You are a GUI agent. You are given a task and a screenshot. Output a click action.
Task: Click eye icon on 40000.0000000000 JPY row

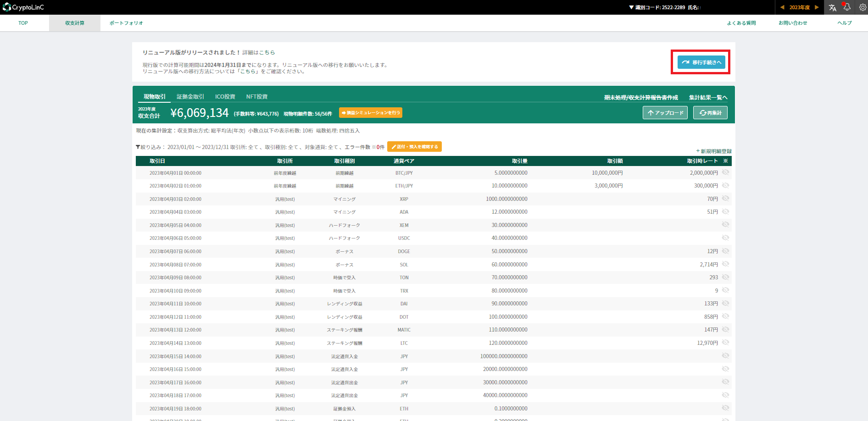725,395
